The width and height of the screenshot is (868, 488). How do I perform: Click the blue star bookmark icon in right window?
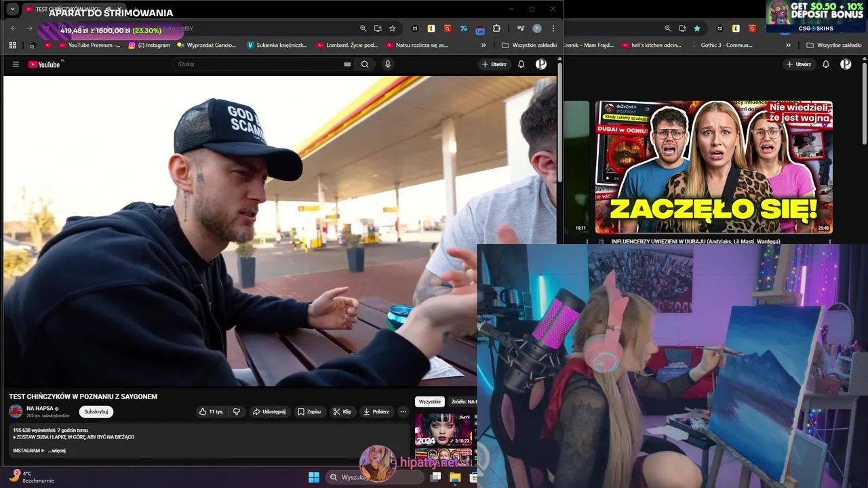point(697,28)
